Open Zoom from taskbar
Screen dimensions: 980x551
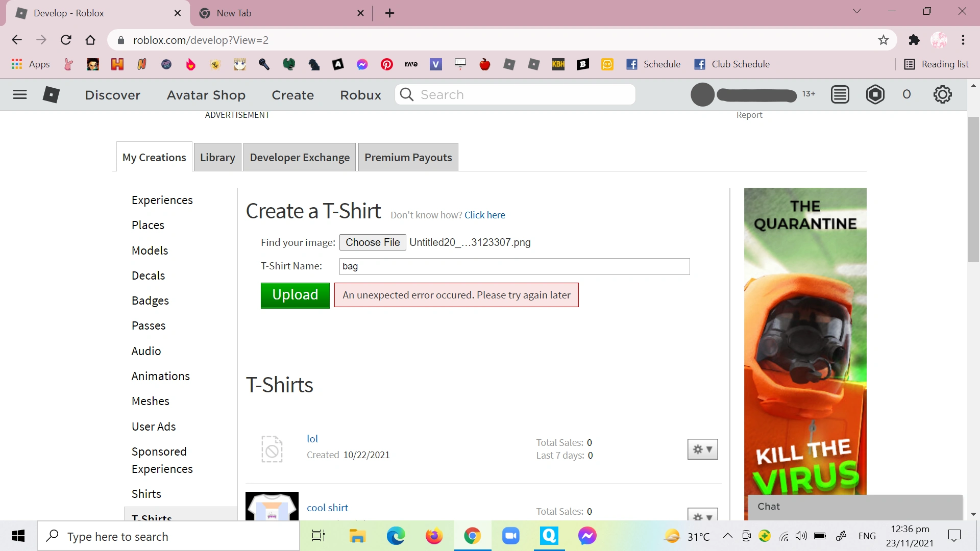coord(510,536)
